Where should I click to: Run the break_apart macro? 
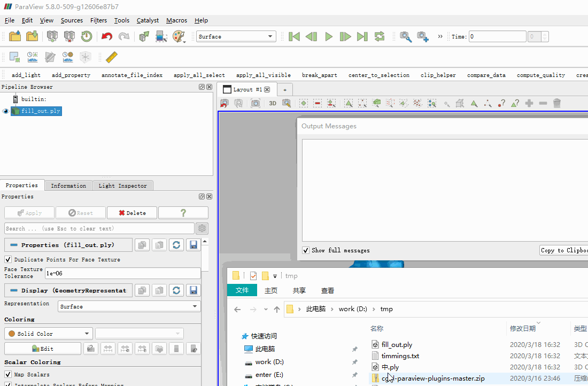point(320,75)
